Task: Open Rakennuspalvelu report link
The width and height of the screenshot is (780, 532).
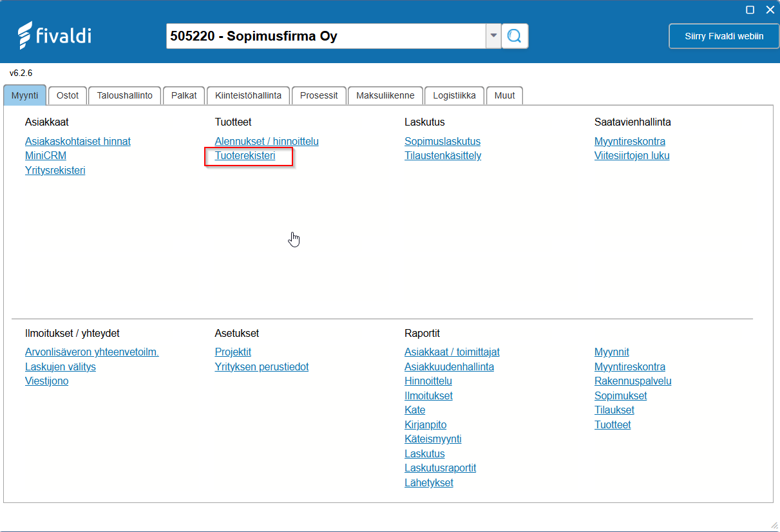Action: (633, 381)
